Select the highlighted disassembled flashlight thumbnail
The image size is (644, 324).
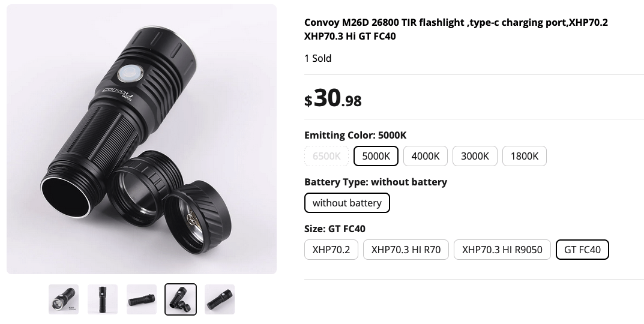coord(181,299)
